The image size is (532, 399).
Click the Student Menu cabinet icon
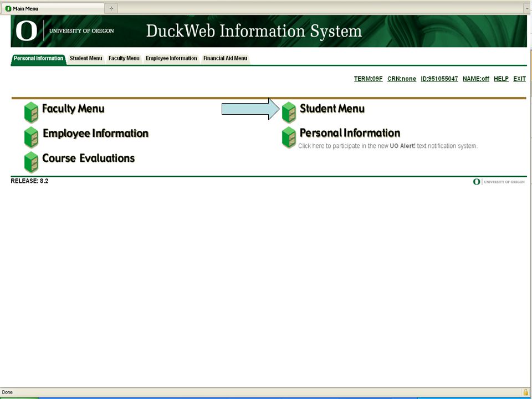coord(289,112)
